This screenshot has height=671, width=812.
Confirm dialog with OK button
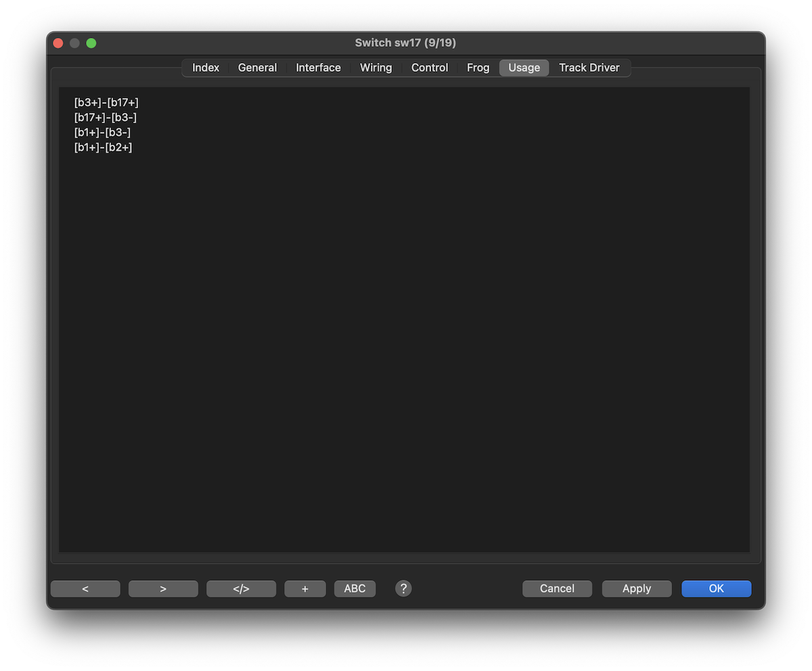716,588
